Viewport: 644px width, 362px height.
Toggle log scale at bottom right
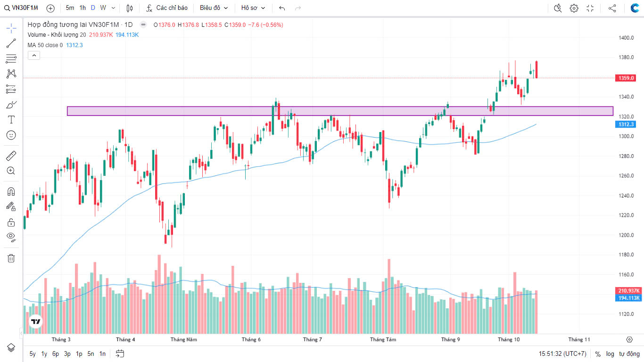coord(610,354)
